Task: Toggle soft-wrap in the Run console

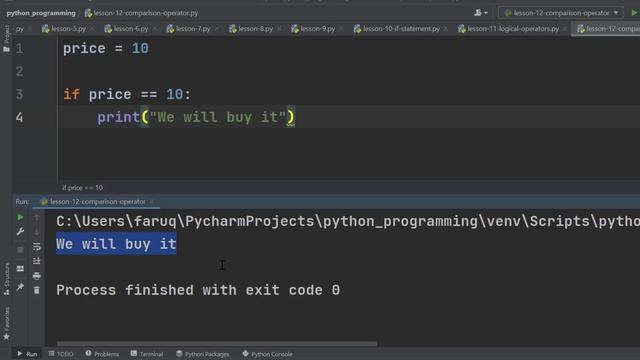Action: (36, 247)
